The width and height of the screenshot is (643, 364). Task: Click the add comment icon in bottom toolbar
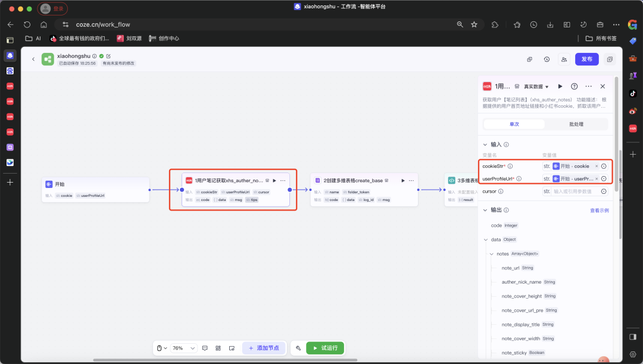205,349
